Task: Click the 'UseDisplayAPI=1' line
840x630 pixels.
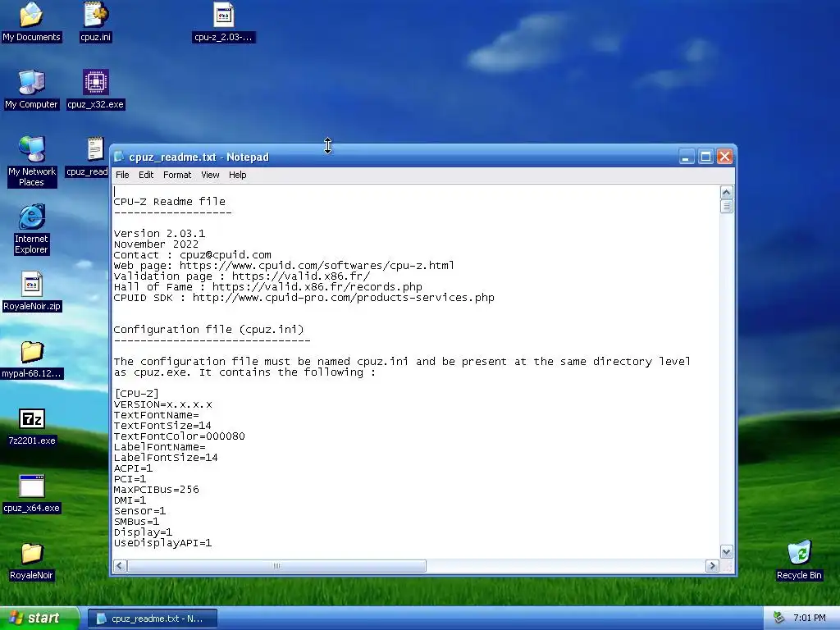Action: point(162,543)
